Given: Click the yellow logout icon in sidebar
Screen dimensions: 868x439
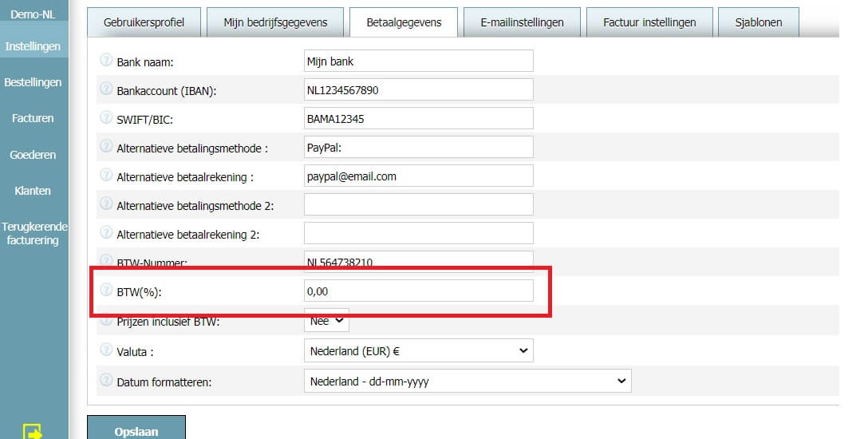Looking at the screenshot, I should (34, 431).
